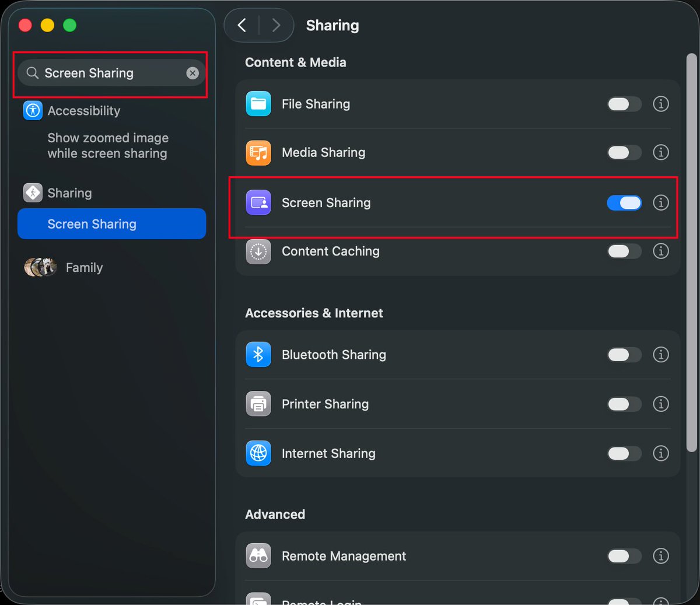Click the Accessibility sidebar icon
The image size is (700, 605).
coord(33,110)
